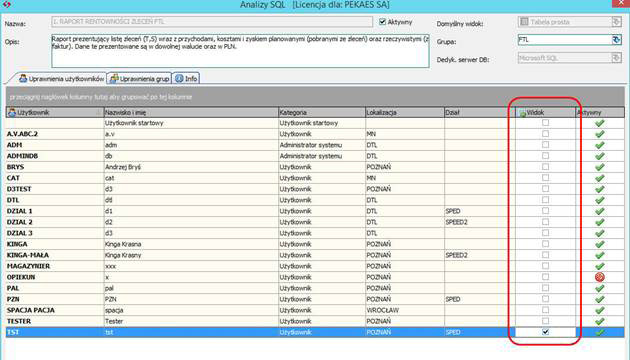Click the green Aktywny checkmark for PZN
This screenshot has width=630, height=360.
599,299
